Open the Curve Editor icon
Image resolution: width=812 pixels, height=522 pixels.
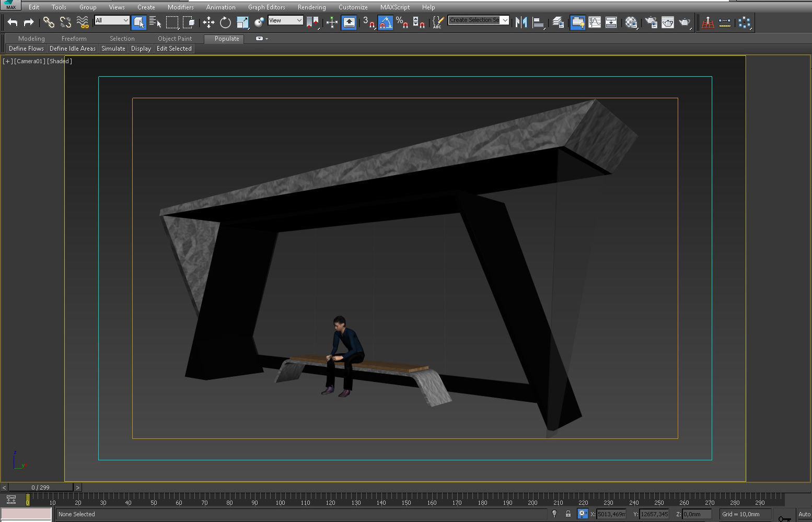click(595, 22)
